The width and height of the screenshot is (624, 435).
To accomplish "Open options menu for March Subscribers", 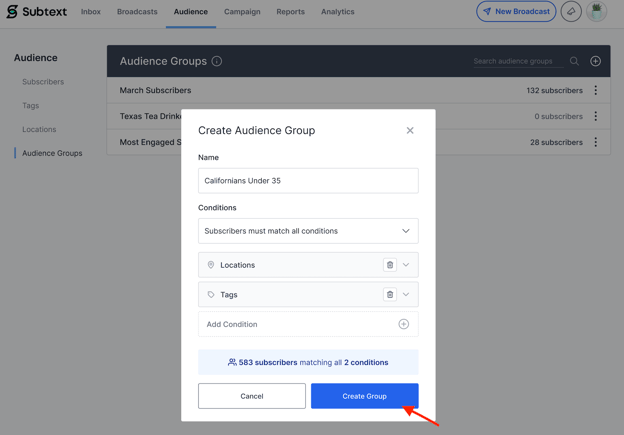I will (596, 90).
